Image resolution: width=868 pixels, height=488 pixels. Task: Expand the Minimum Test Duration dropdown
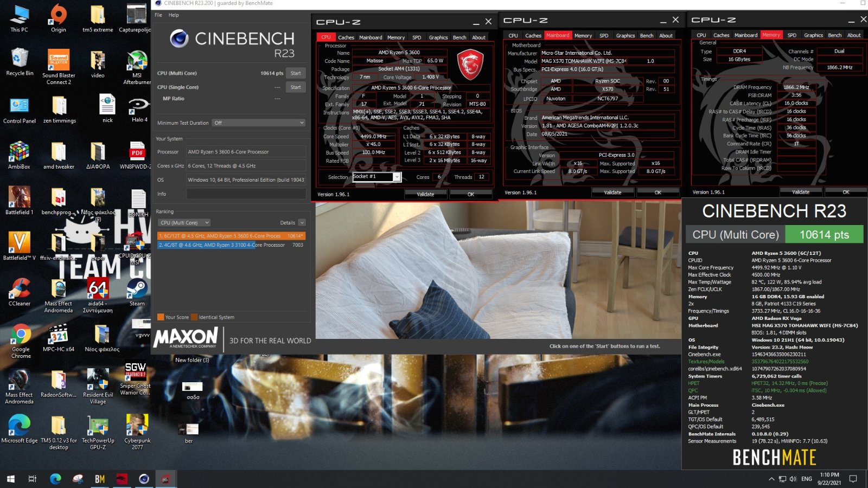[x=259, y=123]
